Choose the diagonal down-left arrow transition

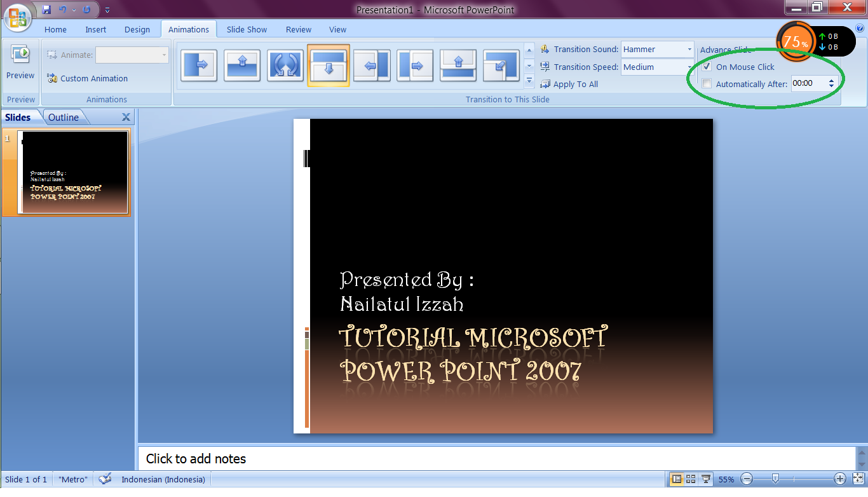point(501,65)
